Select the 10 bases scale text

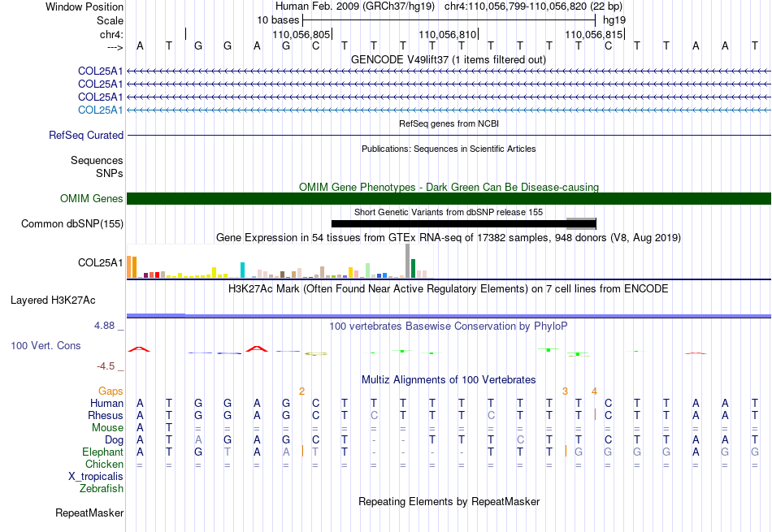pyautogui.click(x=278, y=20)
